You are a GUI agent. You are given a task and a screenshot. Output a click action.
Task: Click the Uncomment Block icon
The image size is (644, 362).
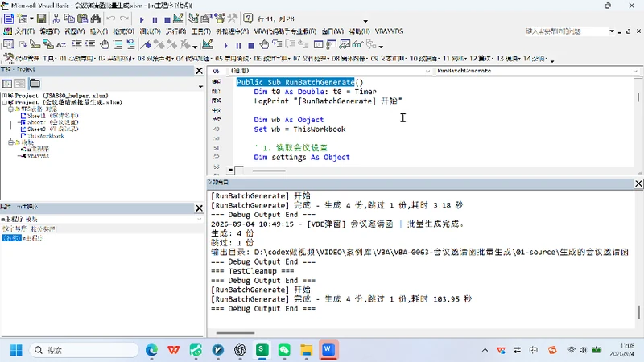[130, 44]
